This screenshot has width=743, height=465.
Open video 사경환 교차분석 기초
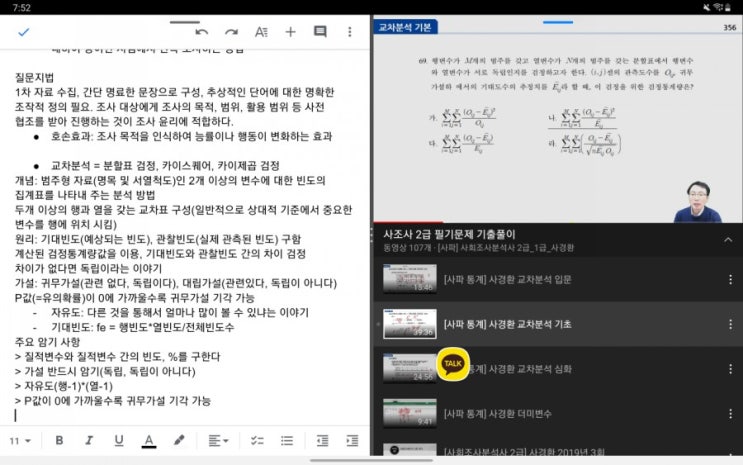(x=558, y=324)
